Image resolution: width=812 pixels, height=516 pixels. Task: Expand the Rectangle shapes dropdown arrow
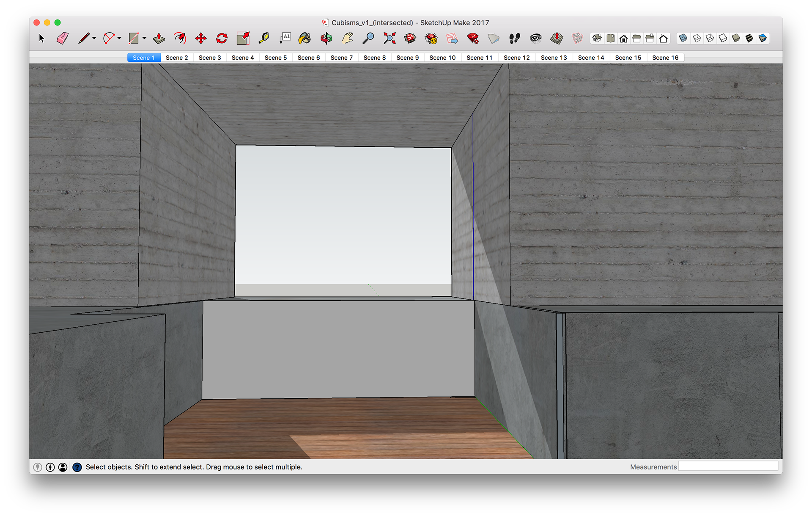coord(144,39)
